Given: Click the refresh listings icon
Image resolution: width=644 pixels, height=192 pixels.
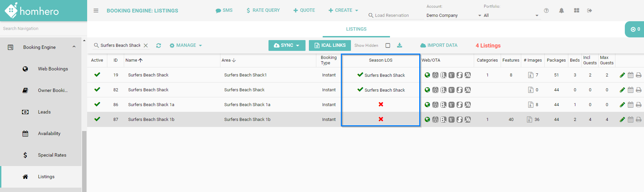Looking at the screenshot, I should pyautogui.click(x=158, y=45).
